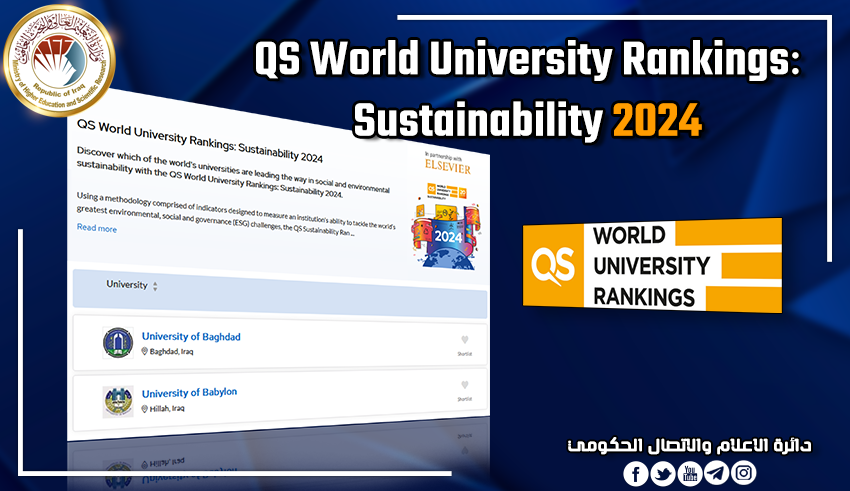Click the Ministry of Higher Education emblem
Screen dimensions: 850x491
(x=59, y=60)
